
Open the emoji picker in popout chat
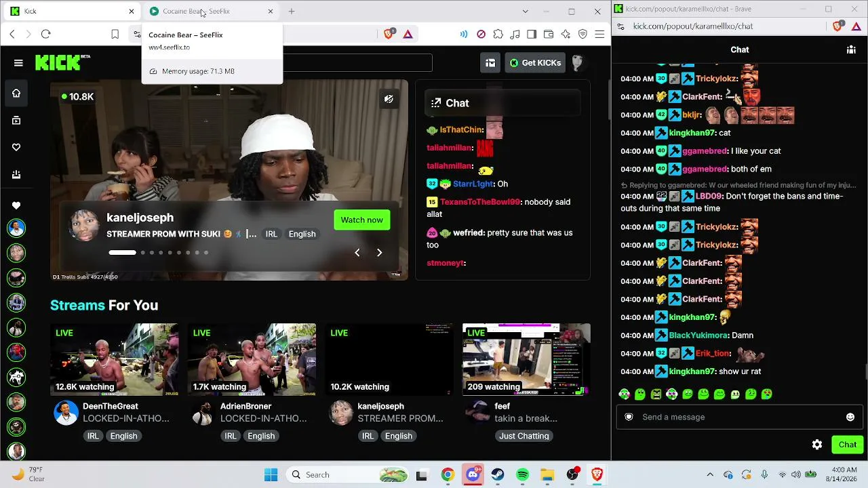tap(850, 417)
